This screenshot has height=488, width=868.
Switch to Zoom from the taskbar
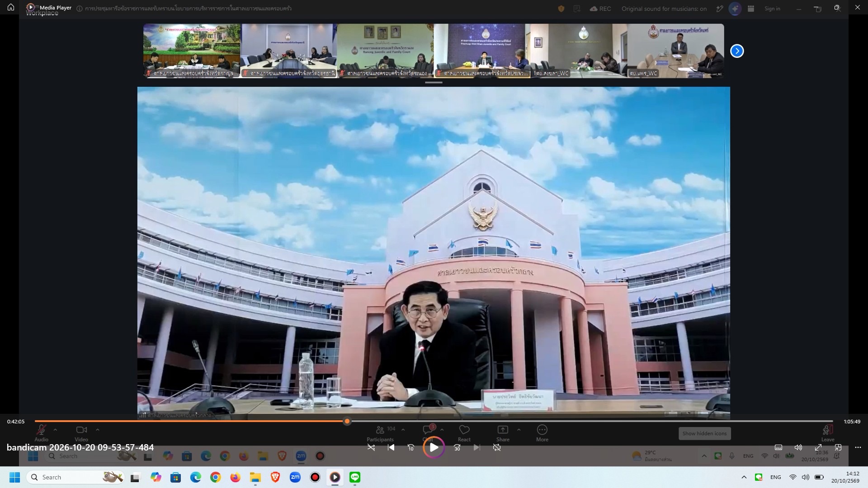coord(295,477)
